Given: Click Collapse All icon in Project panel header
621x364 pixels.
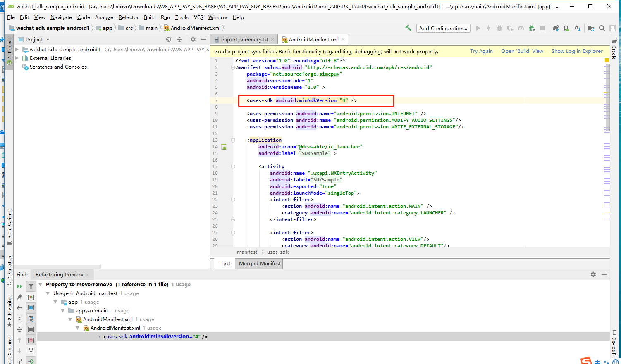Looking at the screenshot, I should click(179, 39).
